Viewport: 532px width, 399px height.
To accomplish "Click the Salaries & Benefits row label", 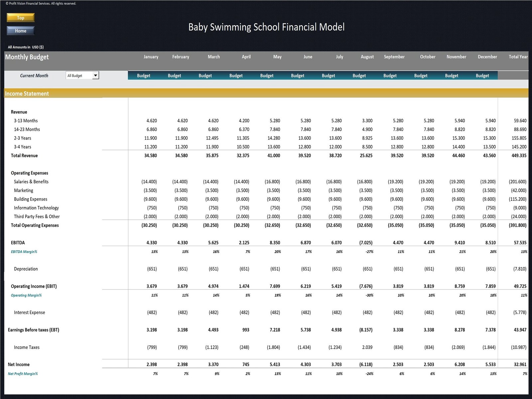I will click(x=31, y=182).
